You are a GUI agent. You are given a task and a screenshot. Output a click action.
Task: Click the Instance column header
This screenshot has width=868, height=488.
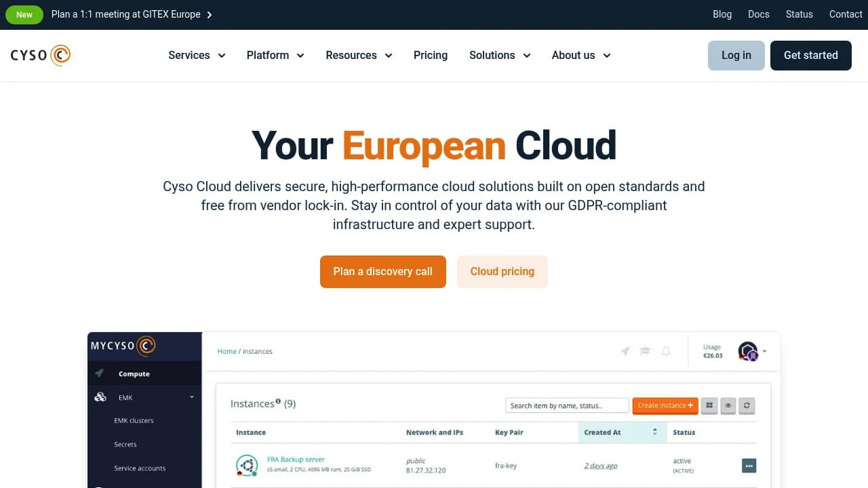tap(251, 432)
